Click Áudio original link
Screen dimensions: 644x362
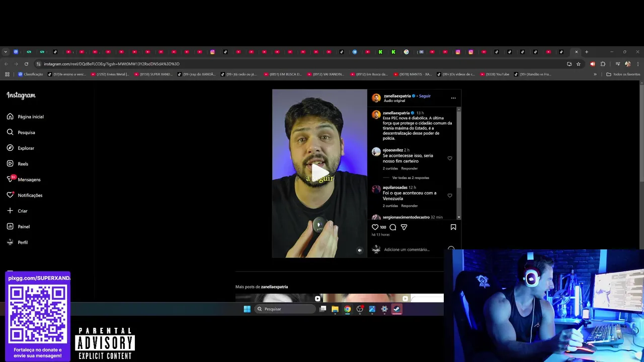click(394, 101)
